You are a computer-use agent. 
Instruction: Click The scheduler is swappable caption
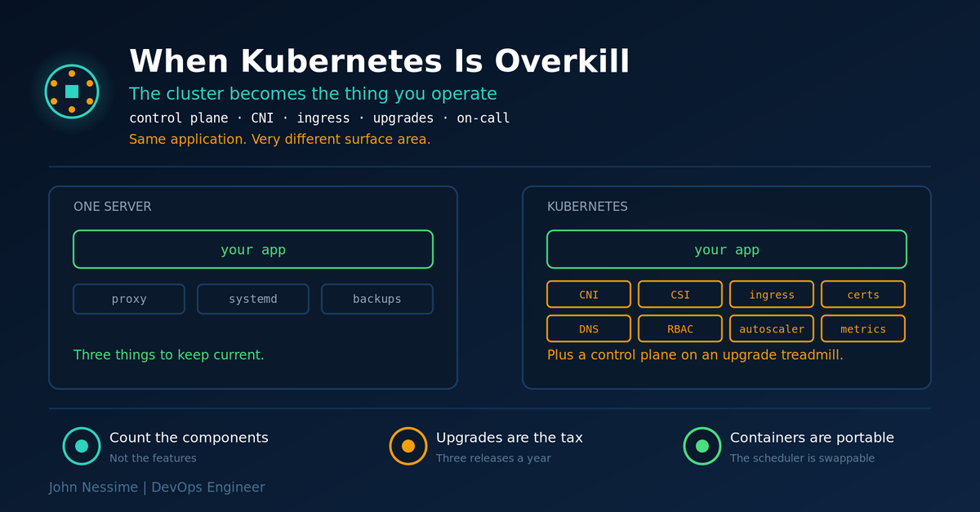[802, 458]
